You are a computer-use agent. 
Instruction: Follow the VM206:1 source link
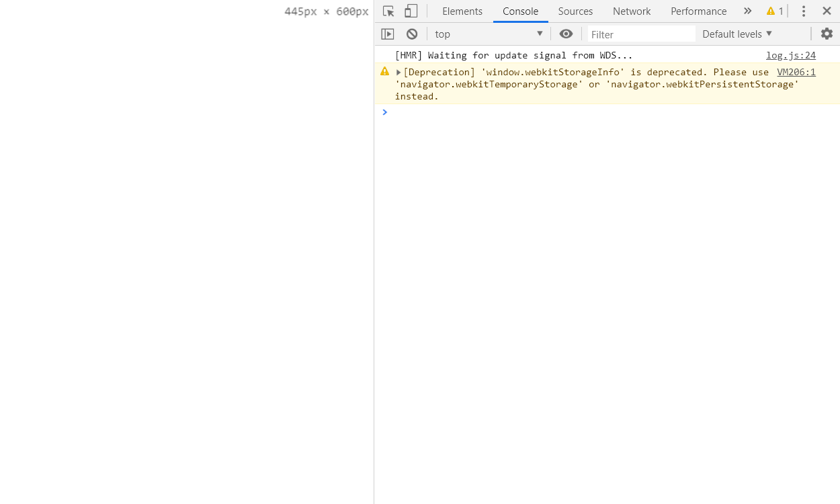[x=796, y=72]
